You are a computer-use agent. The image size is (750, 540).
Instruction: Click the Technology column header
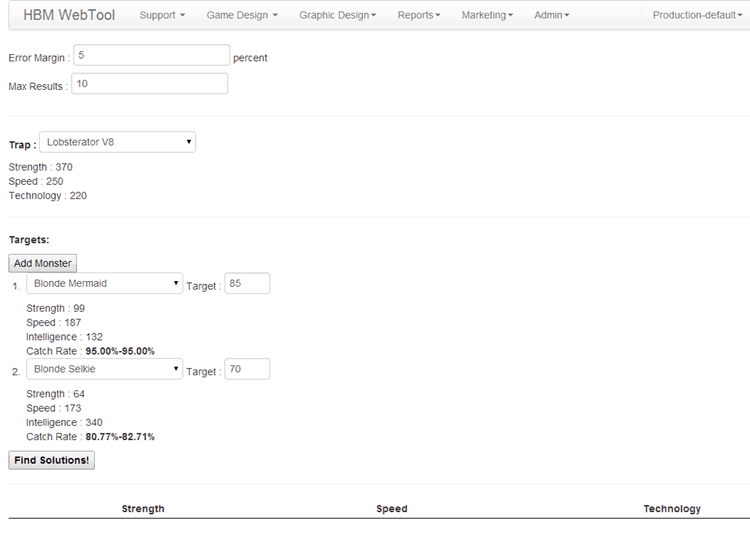[x=672, y=509]
